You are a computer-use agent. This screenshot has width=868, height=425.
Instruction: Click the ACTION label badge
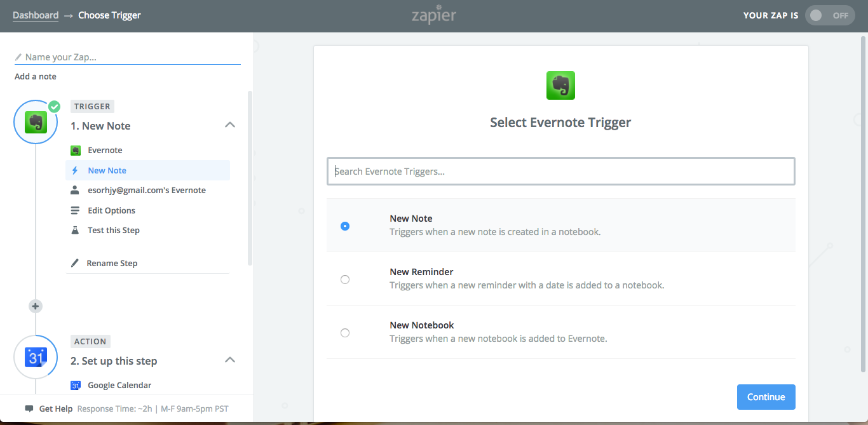(90, 341)
